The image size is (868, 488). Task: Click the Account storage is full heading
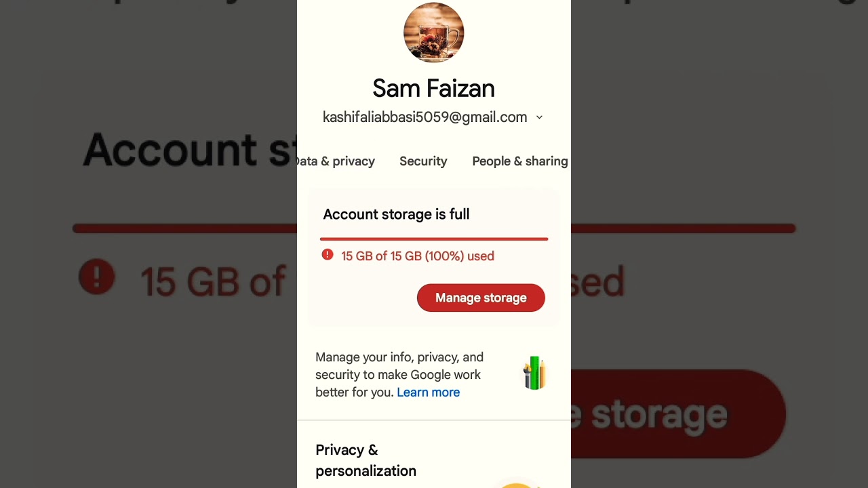(396, 214)
